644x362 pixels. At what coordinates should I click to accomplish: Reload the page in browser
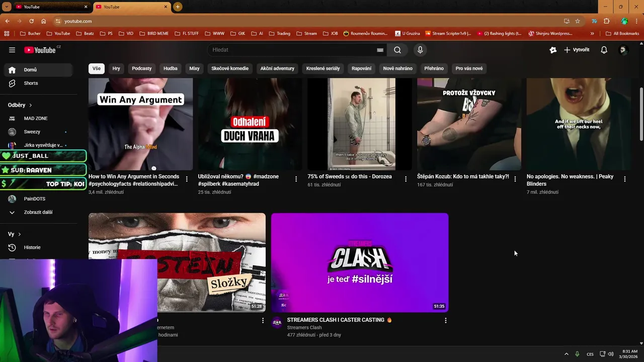point(31,21)
